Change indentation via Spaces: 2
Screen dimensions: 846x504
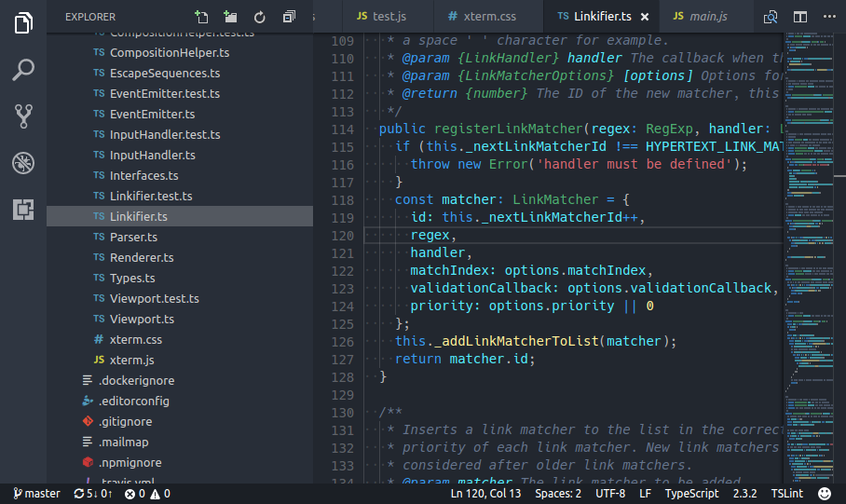[x=558, y=493]
